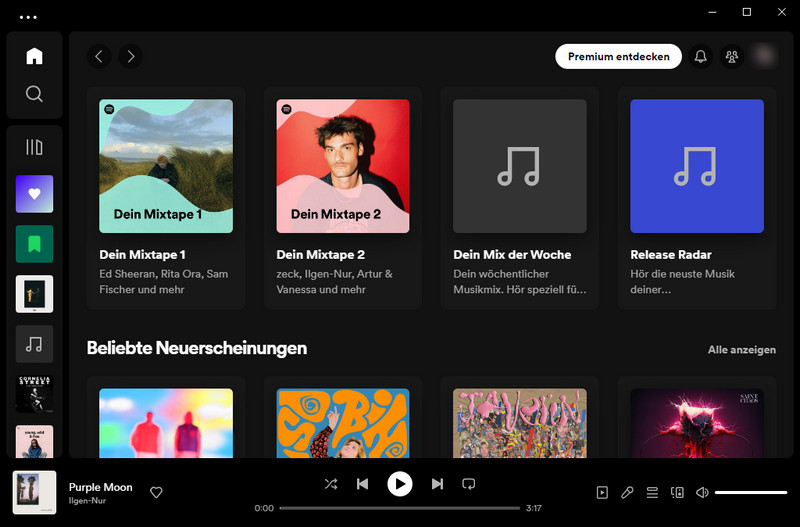
Task: Click 'Hör die neuste Musik' description
Action: click(683, 274)
